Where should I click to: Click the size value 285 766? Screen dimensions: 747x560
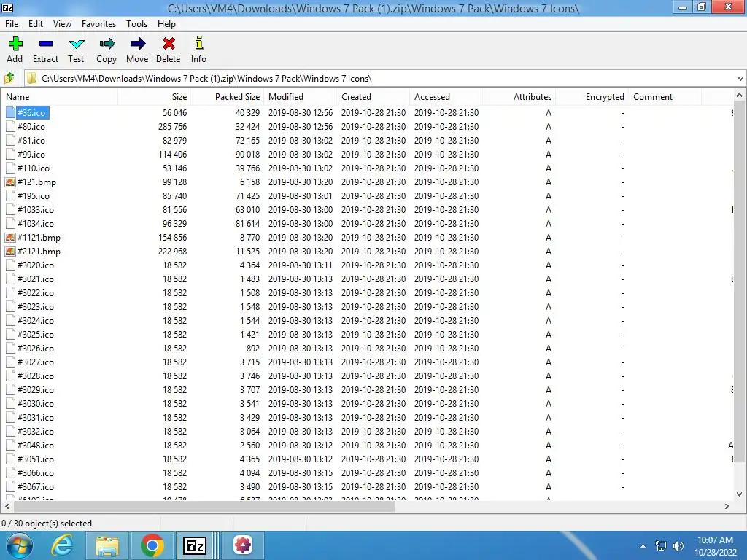click(x=172, y=127)
